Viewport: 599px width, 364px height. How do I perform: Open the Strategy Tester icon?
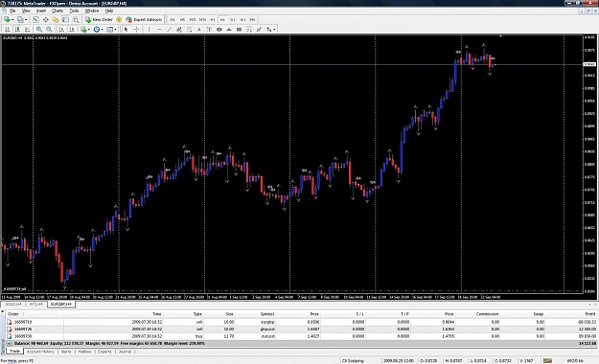click(76, 19)
